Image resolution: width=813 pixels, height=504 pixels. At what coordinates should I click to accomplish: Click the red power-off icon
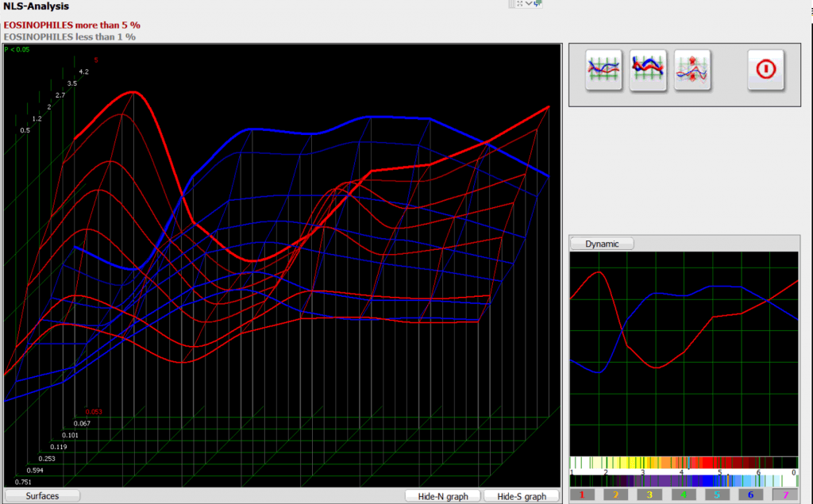tap(765, 70)
